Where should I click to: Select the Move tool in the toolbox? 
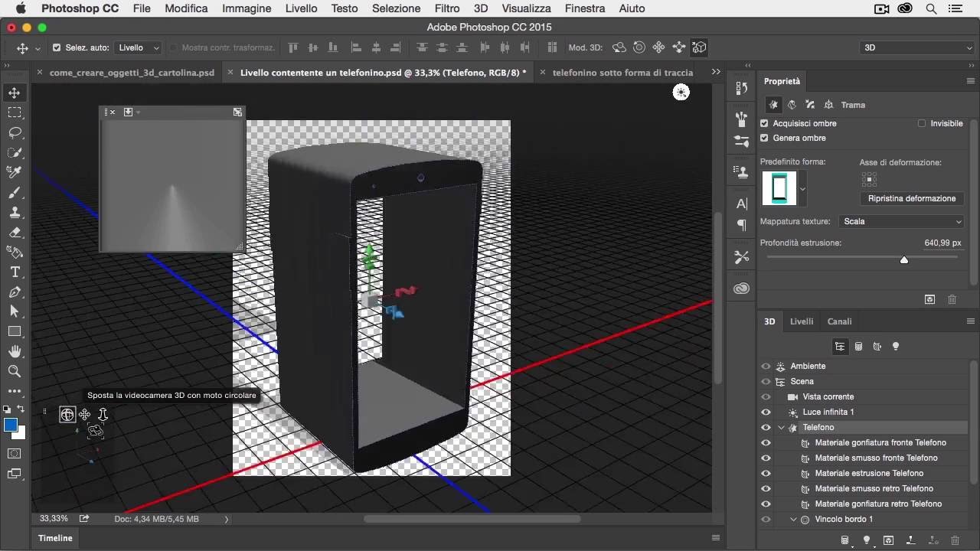click(x=15, y=93)
